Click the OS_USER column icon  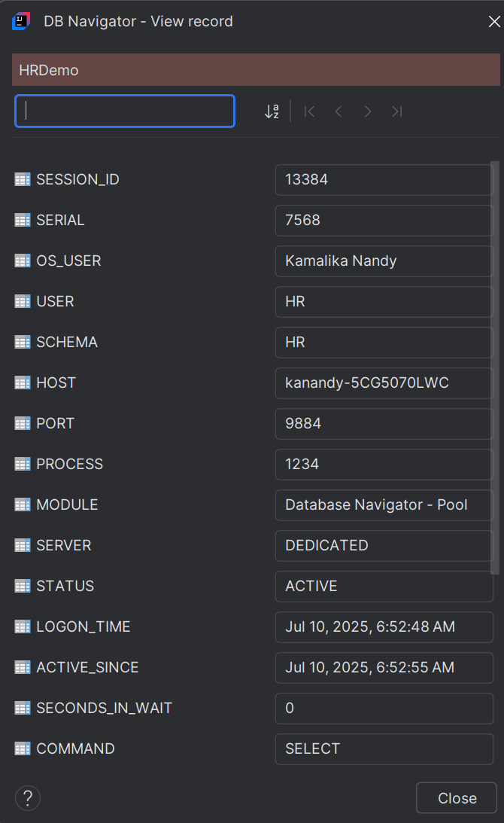[23, 261]
